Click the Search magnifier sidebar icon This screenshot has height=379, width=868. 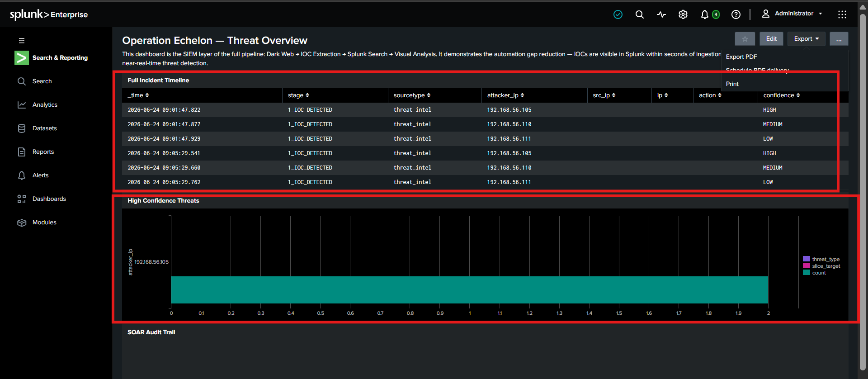(21, 81)
